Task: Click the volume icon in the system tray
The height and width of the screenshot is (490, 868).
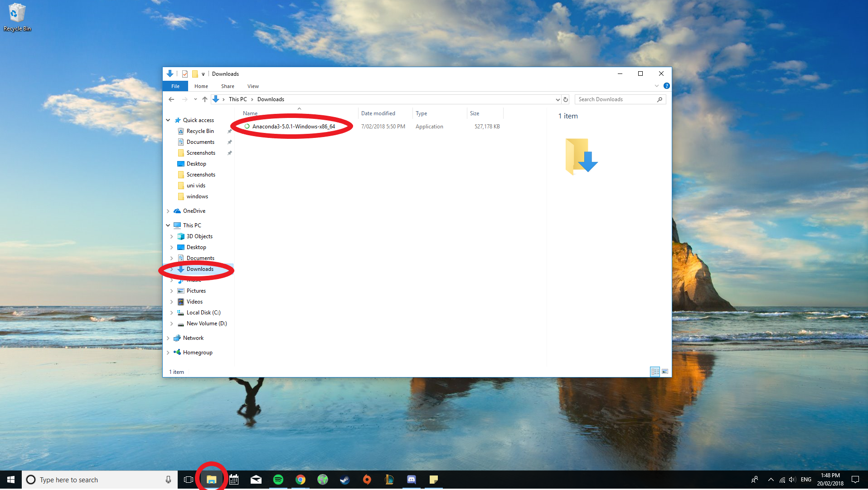Action: (x=792, y=480)
